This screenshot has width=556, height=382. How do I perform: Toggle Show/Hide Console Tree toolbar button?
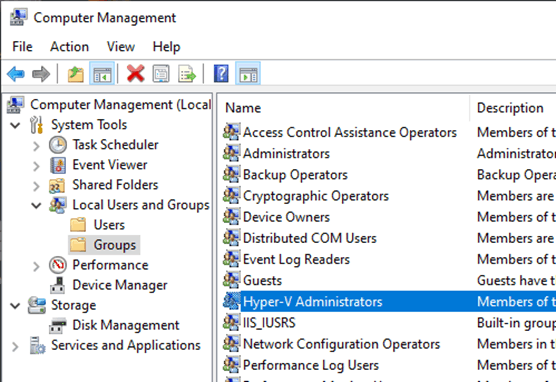(x=102, y=73)
